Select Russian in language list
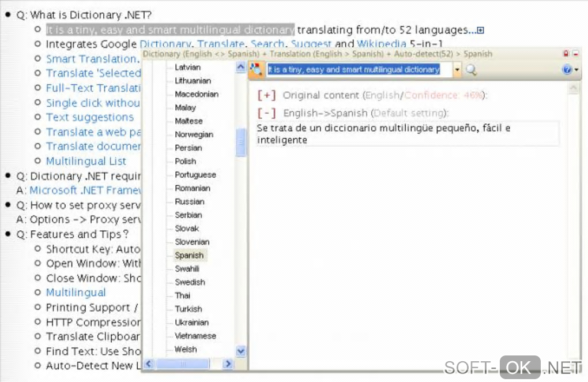This screenshot has height=382, width=588. (190, 201)
